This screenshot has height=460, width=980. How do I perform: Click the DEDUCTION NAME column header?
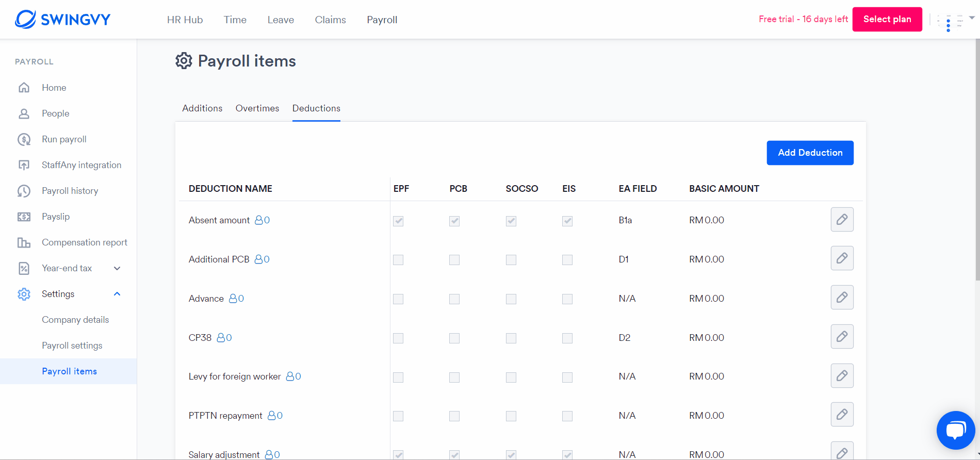231,189
